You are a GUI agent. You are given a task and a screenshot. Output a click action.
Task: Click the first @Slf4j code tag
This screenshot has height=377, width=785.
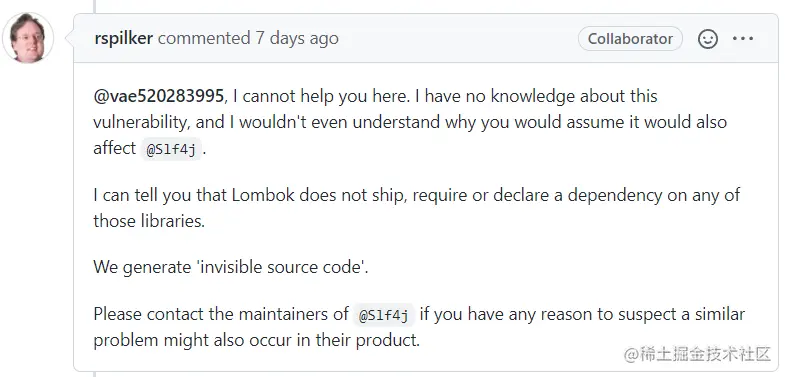pos(171,149)
